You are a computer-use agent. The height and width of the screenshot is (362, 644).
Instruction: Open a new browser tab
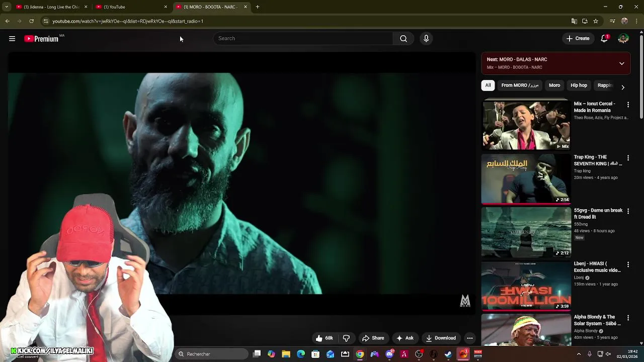(257, 7)
